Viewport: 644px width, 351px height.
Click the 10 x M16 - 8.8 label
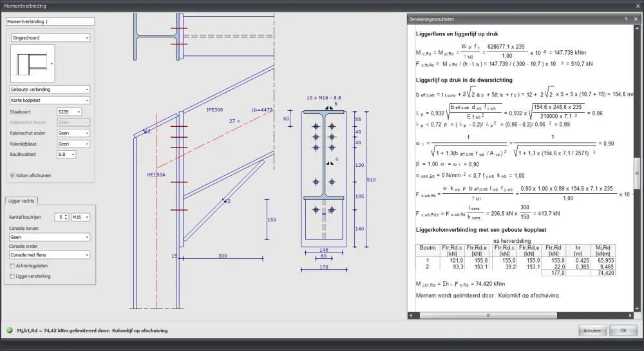[x=324, y=98]
